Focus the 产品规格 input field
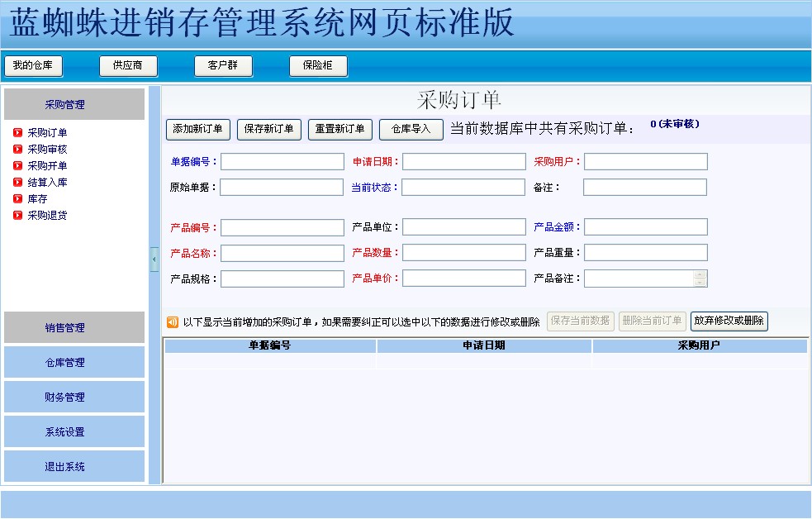812x519 pixels. coord(283,279)
